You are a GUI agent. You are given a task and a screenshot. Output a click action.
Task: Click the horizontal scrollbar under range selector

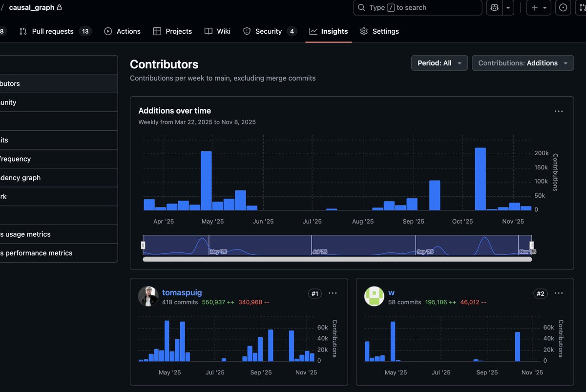337,259
